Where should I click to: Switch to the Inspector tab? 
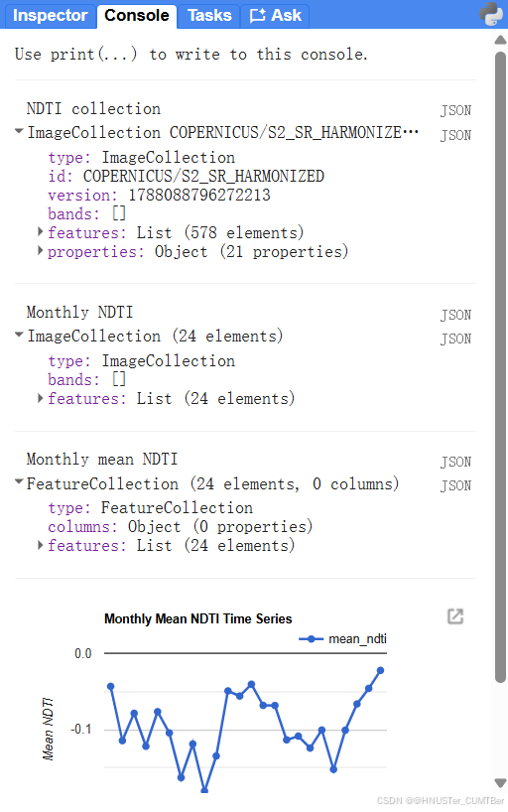[51, 16]
